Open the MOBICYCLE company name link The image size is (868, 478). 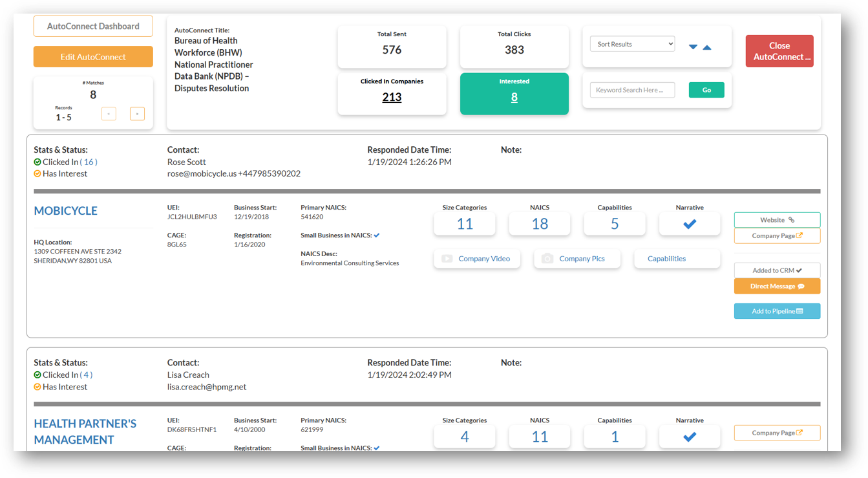click(66, 211)
